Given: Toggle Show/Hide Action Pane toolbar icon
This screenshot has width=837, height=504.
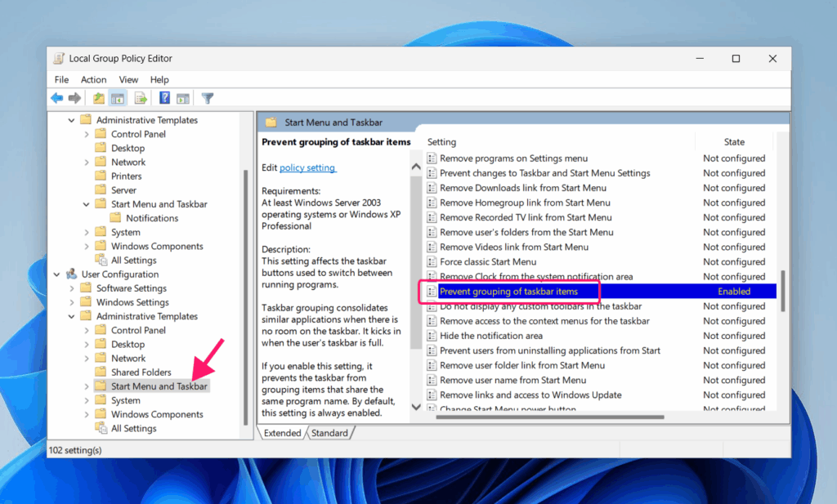Looking at the screenshot, I should tap(183, 98).
